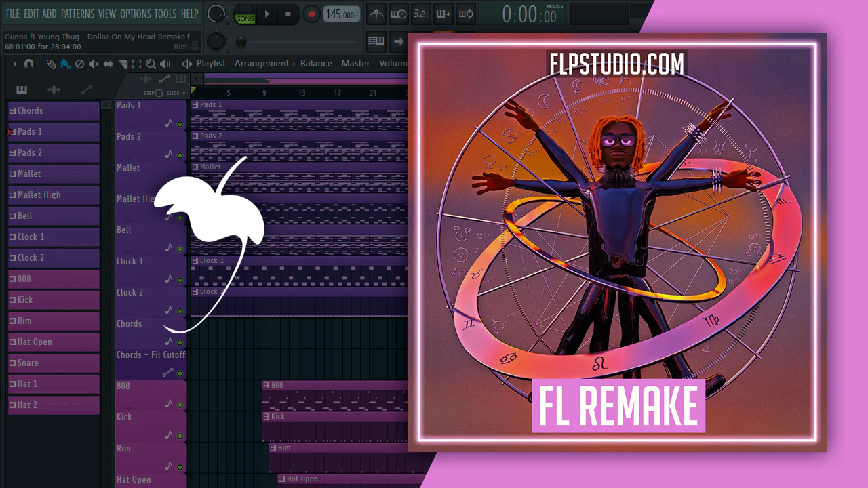Toggle PAT/SONG playback mode

coord(245,14)
